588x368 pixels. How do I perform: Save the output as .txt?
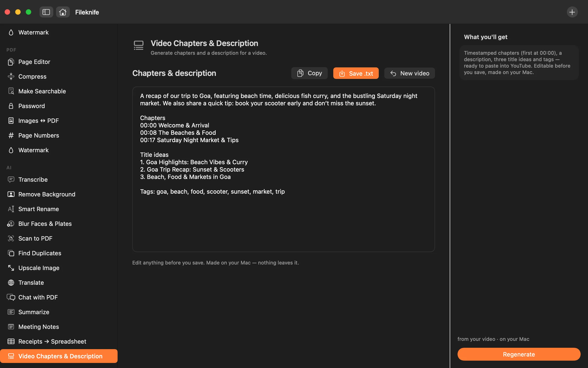[356, 73]
